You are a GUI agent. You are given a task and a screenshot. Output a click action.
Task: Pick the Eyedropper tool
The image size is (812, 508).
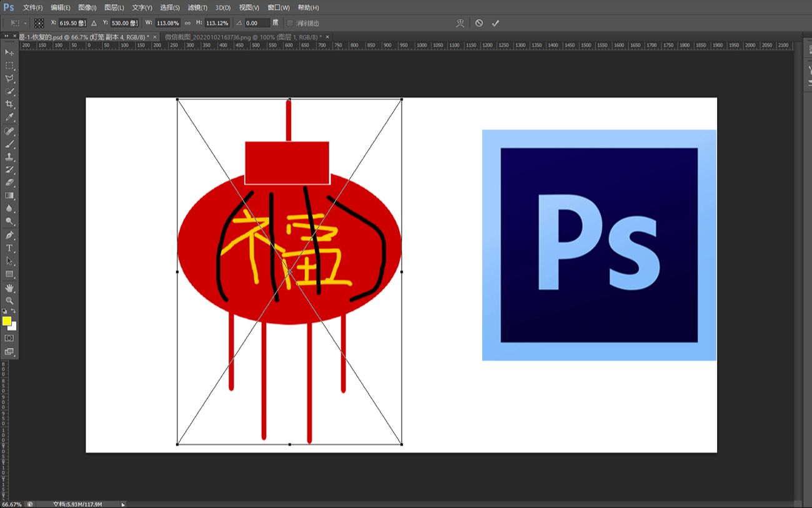click(x=9, y=117)
